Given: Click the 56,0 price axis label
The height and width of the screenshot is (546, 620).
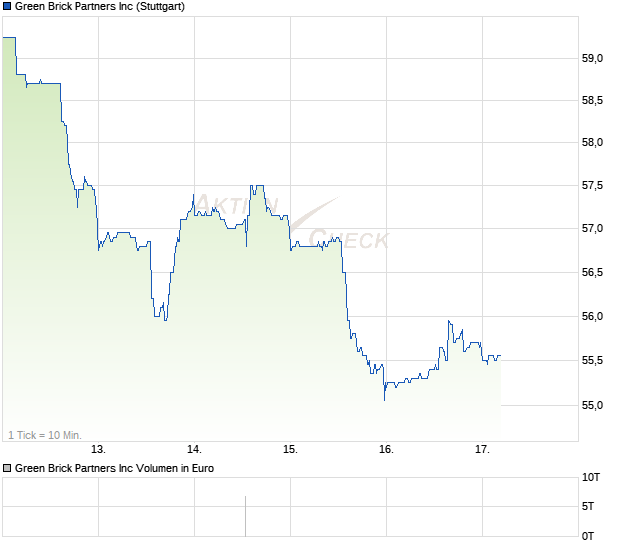Looking at the screenshot, I should (592, 316).
